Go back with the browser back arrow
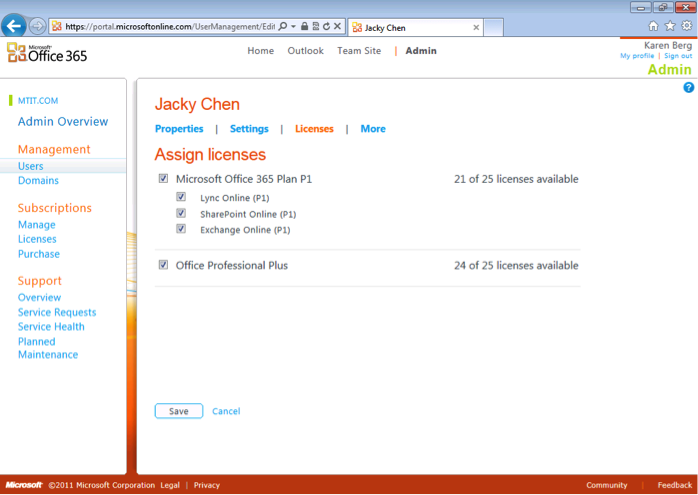The height and width of the screenshot is (495, 698). tap(14, 26)
